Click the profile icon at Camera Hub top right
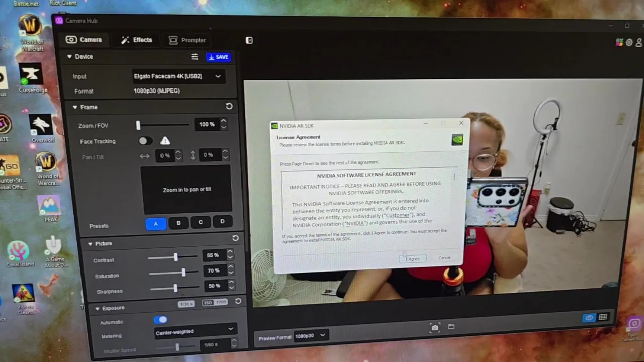The height and width of the screenshot is (362, 644). click(639, 43)
